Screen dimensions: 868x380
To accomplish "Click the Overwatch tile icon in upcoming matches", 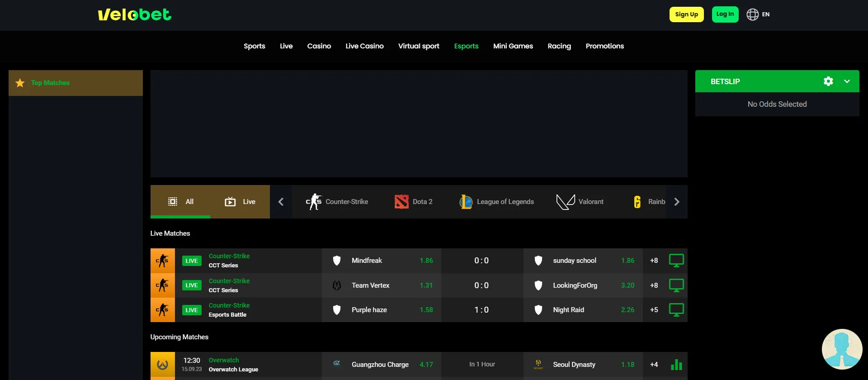I will (163, 365).
